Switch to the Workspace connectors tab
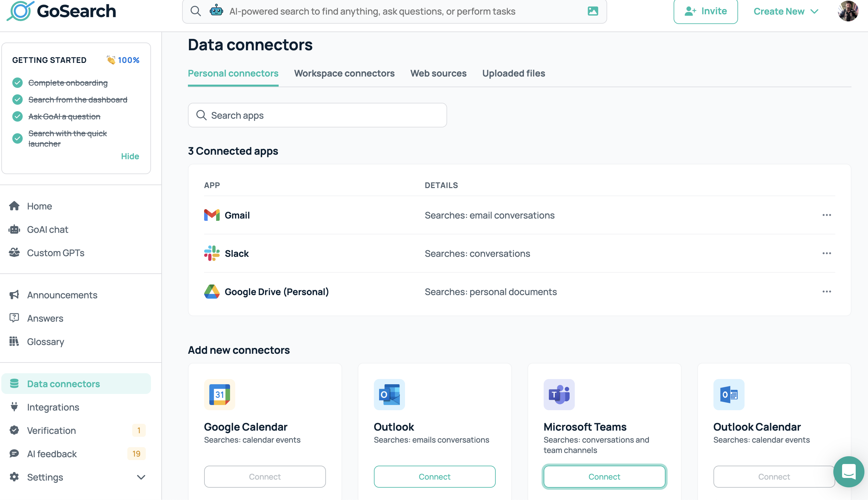 coord(344,73)
